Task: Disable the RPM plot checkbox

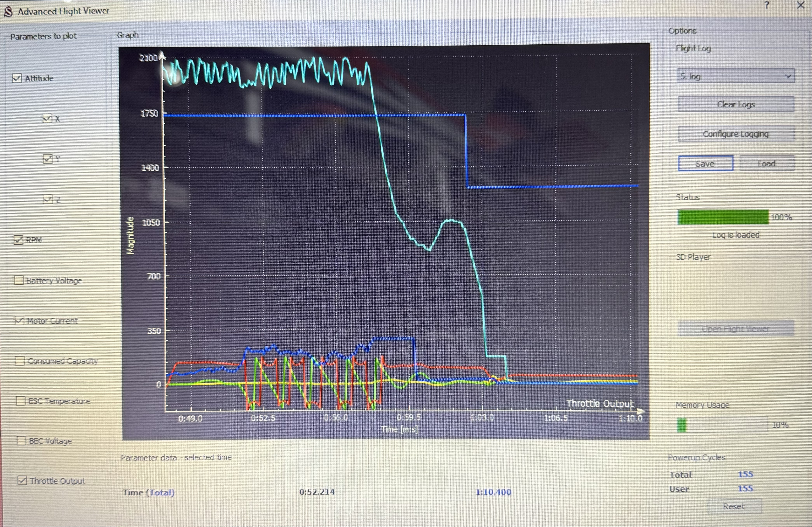Action: [x=18, y=240]
